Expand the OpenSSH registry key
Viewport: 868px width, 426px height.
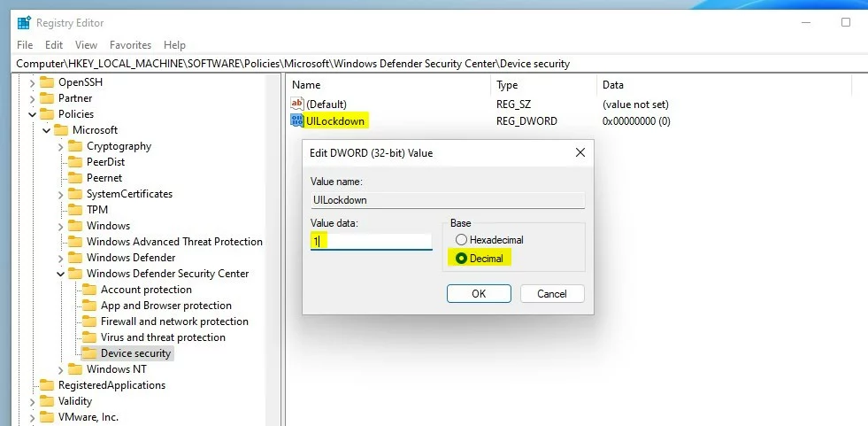pos(32,83)
